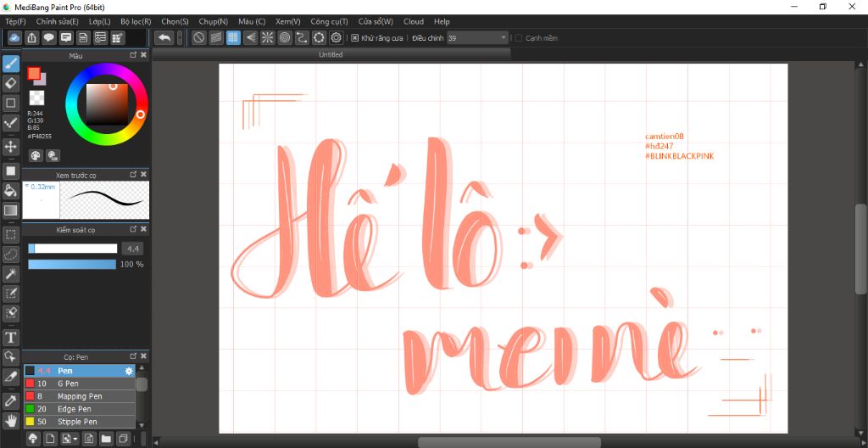This screenshot has width=868, height=448.
Task: Open settings gear for the Pen brush
Action: 129,371
